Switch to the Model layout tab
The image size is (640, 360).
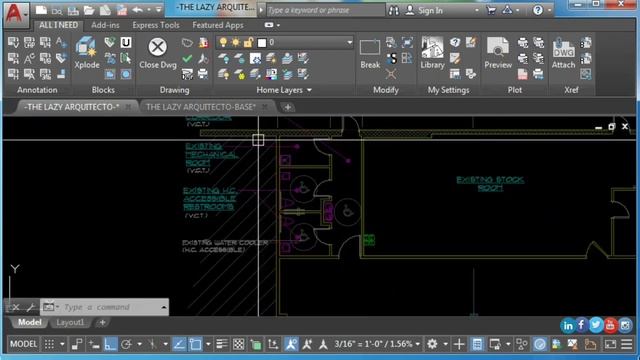point(29,322)
